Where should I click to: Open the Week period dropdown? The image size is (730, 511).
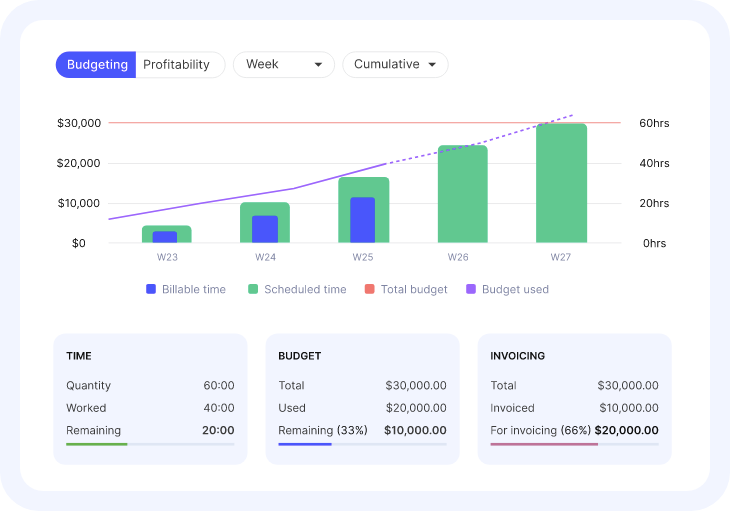click(283, 65)
